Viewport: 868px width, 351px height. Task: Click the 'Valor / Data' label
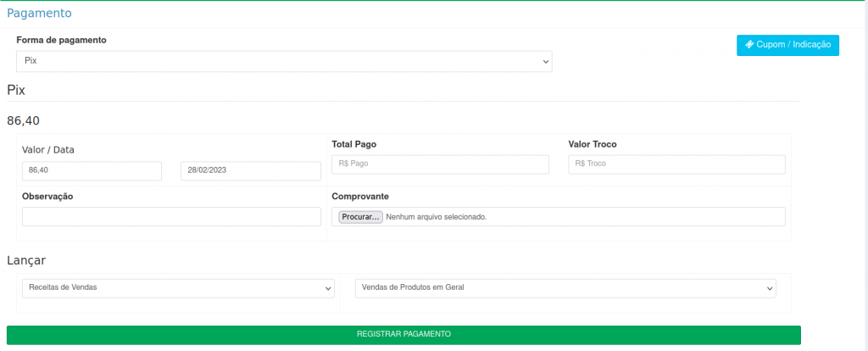48,150
